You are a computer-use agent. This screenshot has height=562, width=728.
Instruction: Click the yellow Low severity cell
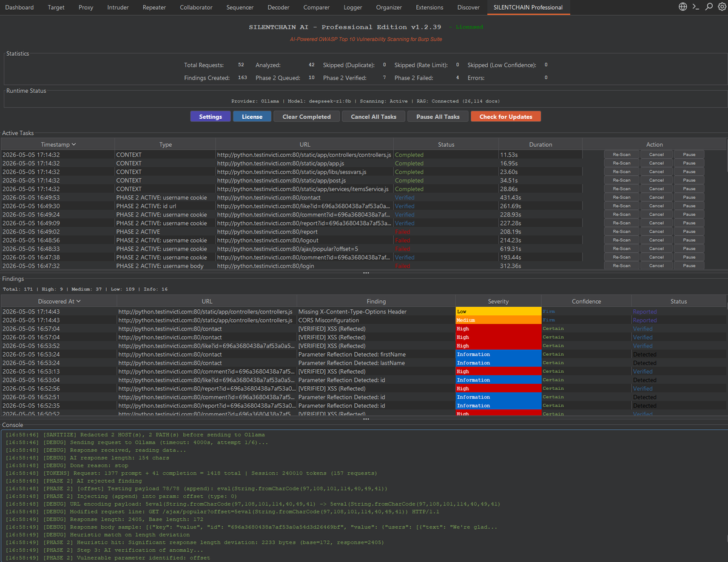pyautogui.click(x=498, y=312)
